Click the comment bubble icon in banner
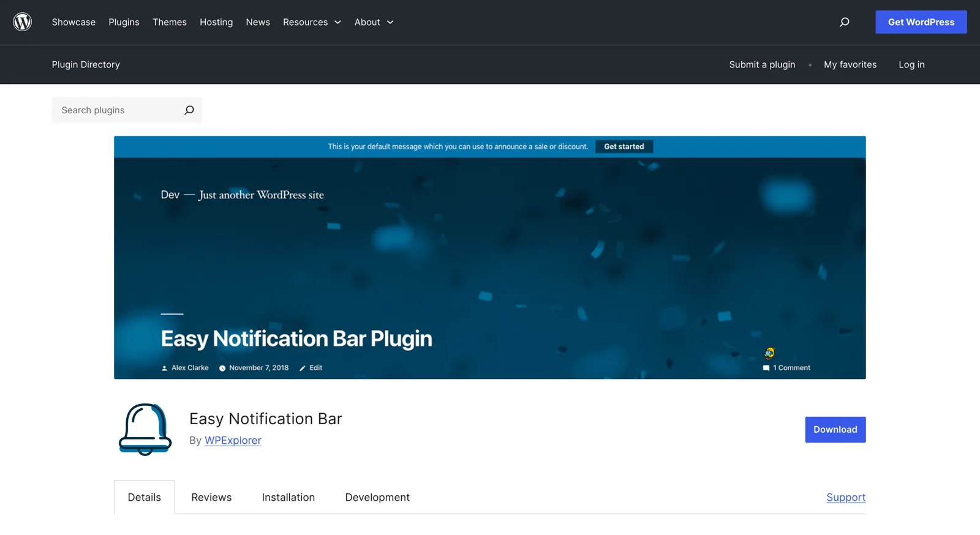 point(766,368)
